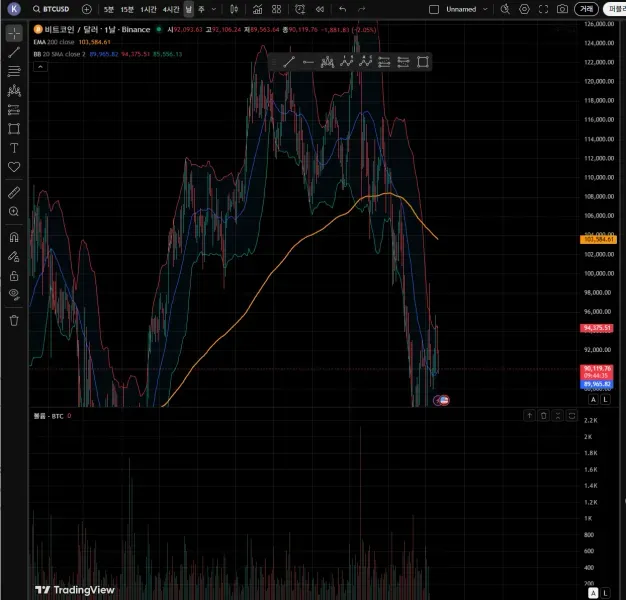This screenshot has height=600, width=626.
Task: Click the BB 20 SMA close 2 legend
Action: click(x=59, y=54)
